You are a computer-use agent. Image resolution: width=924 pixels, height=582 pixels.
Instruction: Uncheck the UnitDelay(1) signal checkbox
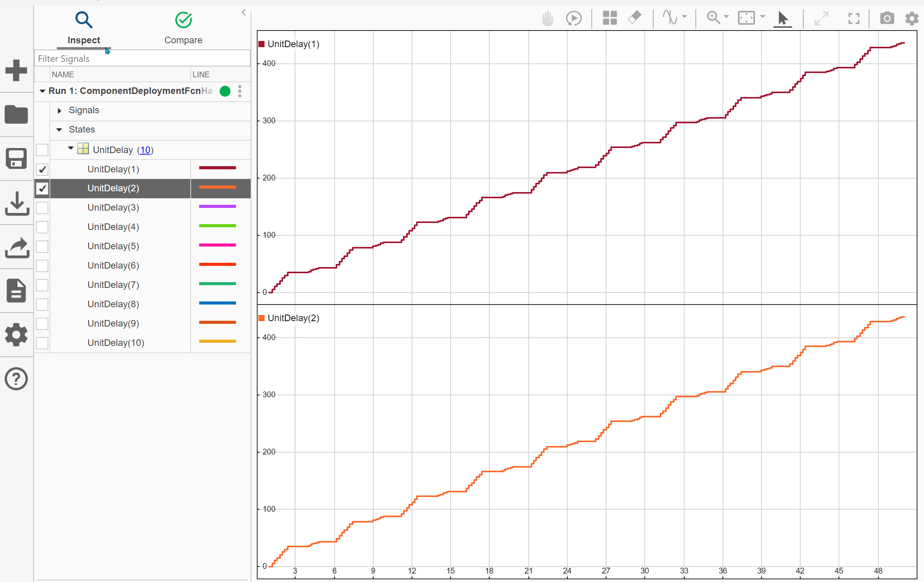point(42,169)
